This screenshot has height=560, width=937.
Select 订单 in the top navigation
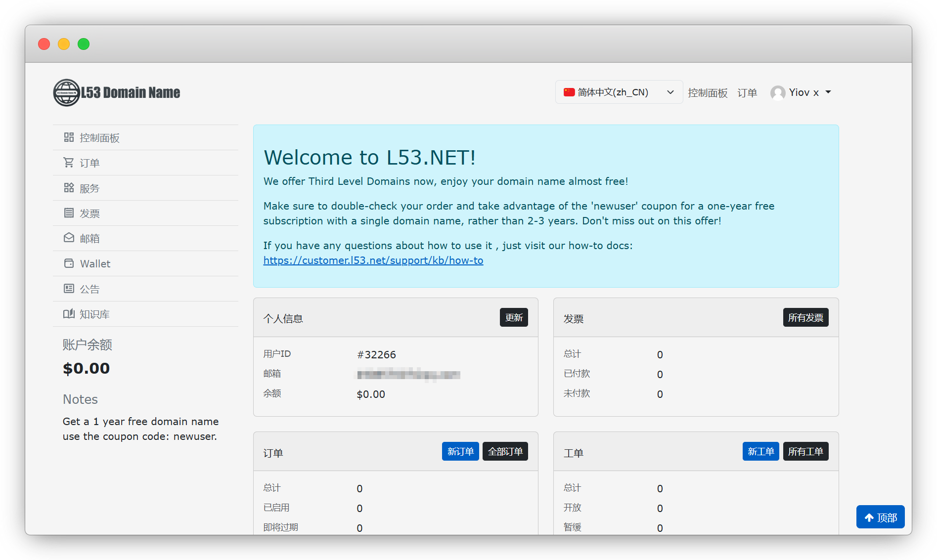747,93
